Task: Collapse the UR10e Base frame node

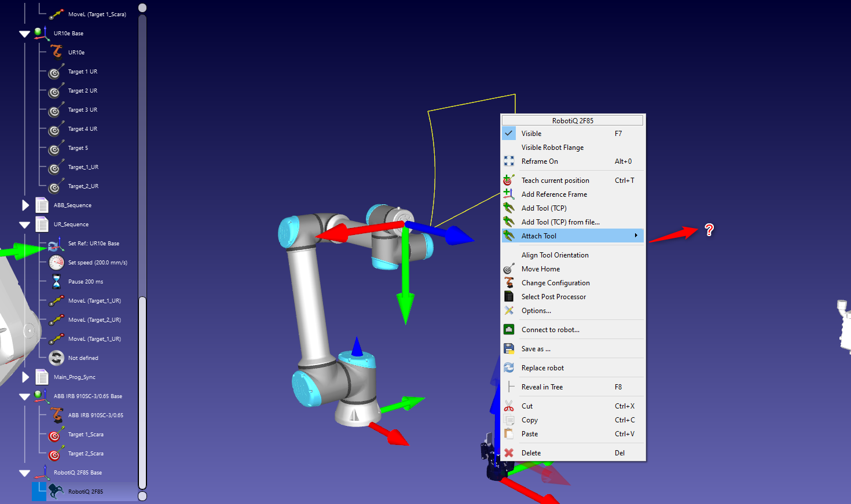Action: (x=24, y=34)
